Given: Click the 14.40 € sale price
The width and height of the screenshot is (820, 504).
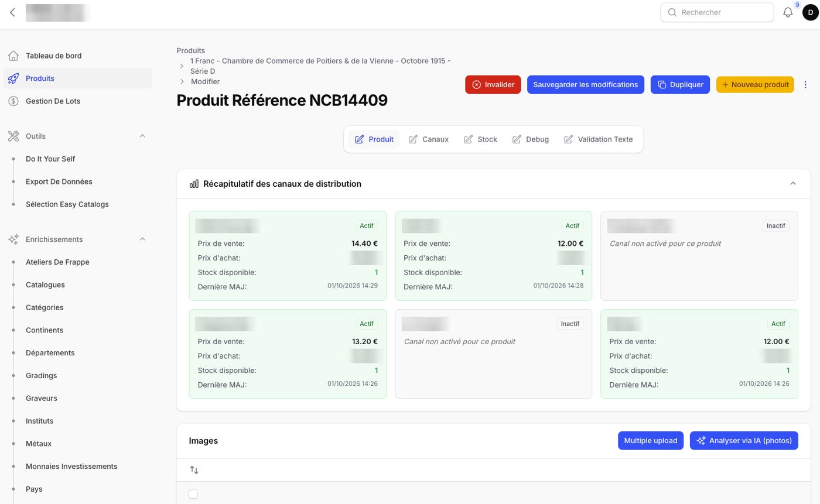Looking at the screenshot, I should click(364, 244).
